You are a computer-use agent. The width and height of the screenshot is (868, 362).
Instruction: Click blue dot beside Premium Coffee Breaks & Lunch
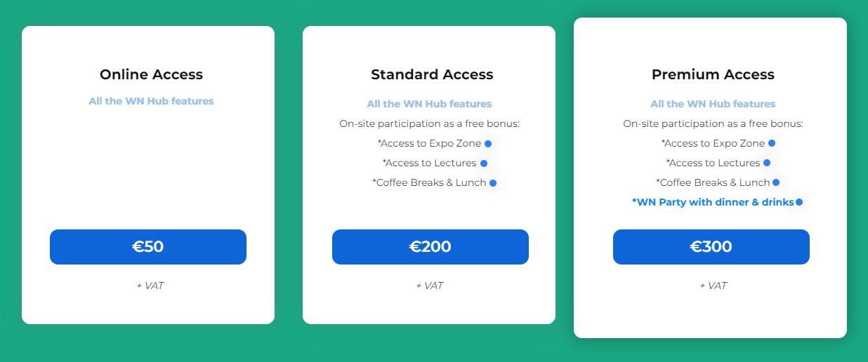pyautogui.click(x=776, y=182)
